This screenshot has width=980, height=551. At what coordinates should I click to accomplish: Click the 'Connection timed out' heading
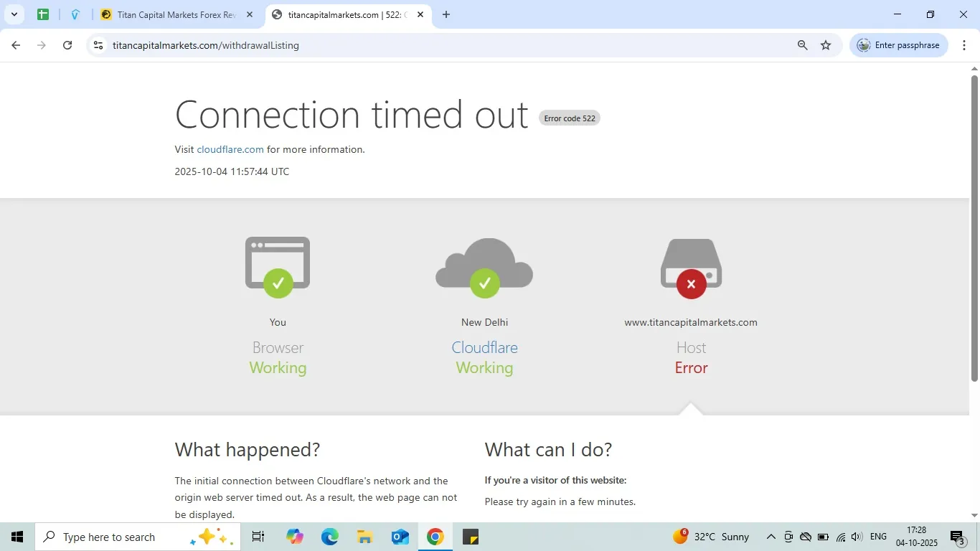coord(352,115)
